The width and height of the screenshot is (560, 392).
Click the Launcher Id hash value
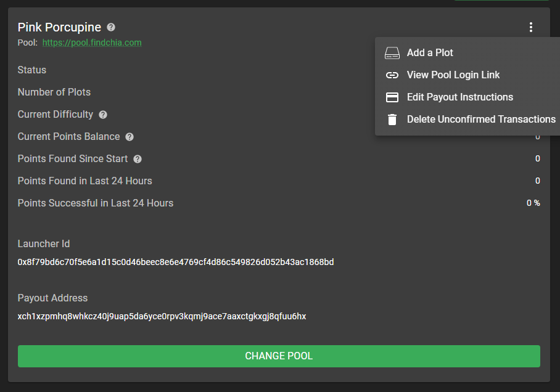pyautogui.click(x=176, y=262)
